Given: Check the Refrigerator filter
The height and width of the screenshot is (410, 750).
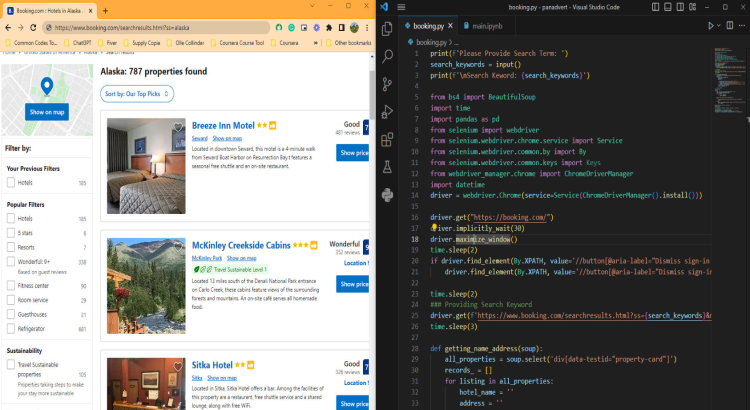Looking at the screenshot, I should point(11,329).
